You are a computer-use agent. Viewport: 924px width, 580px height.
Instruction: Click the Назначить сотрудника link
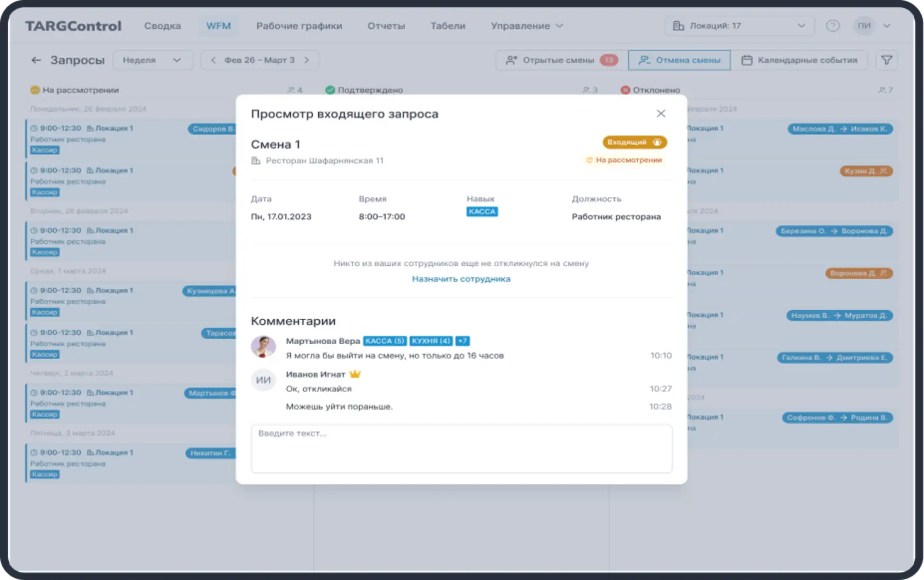click(461, 279)
